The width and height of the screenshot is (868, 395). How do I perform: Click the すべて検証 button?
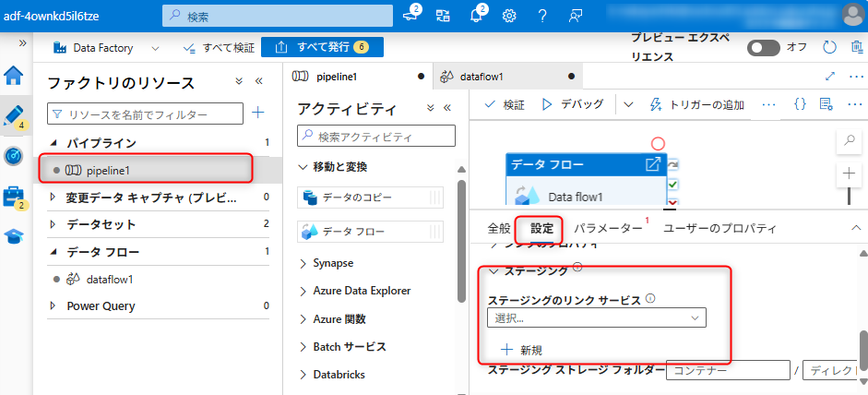pos(219,48)
